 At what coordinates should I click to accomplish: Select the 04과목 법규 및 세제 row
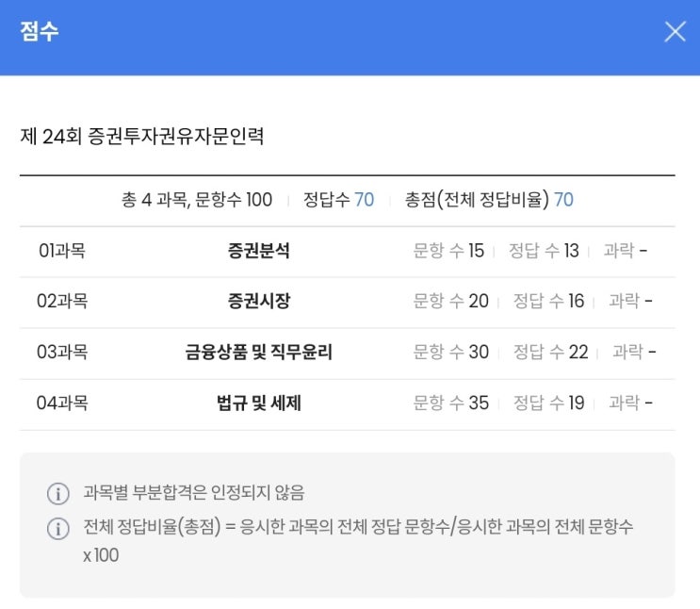[348, 404]
